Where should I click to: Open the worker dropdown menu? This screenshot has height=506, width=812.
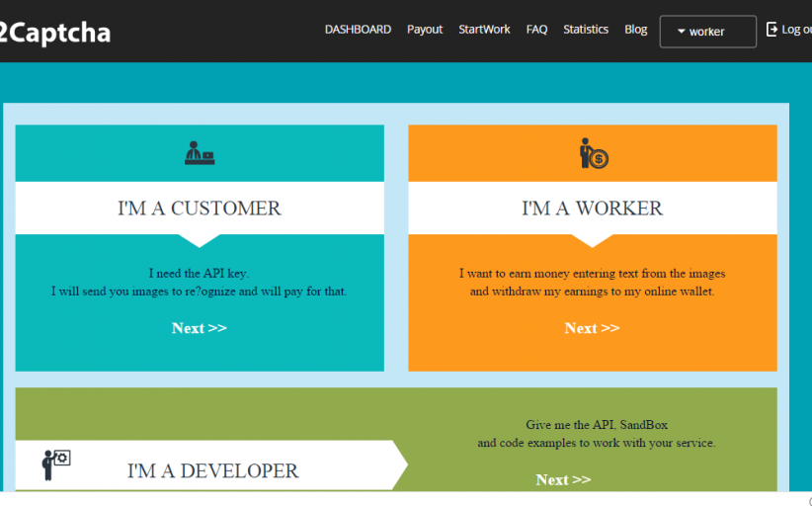coord(707,32)
